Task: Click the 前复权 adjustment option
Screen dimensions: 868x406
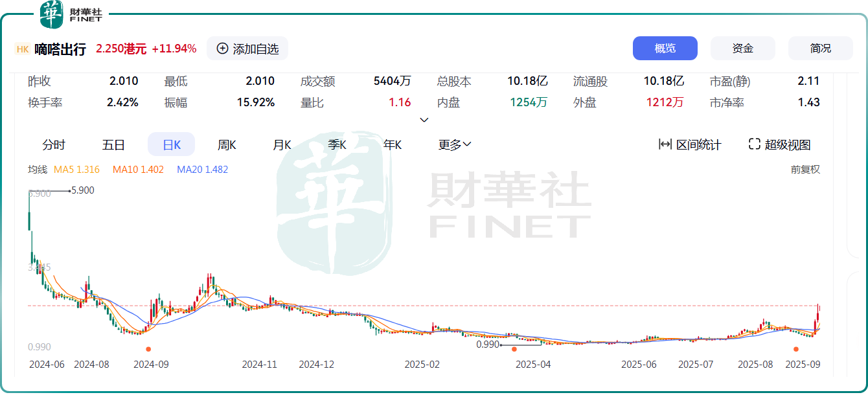Action: 805,170
